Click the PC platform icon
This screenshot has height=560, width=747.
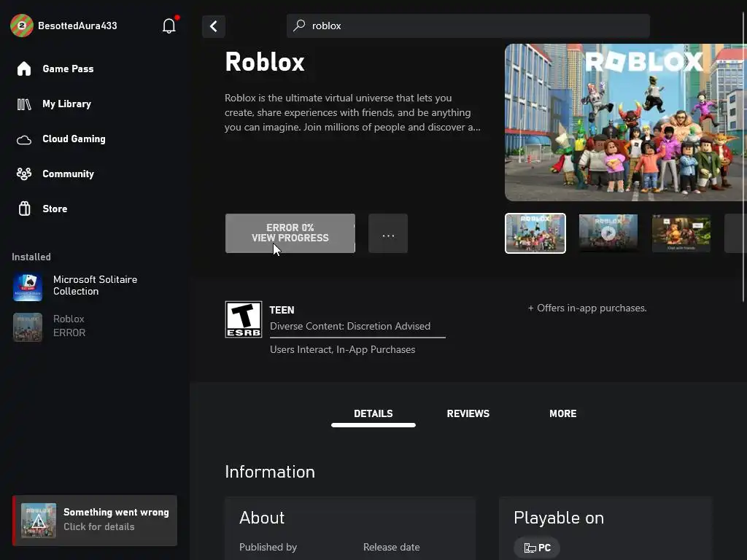tap(530, 548)
